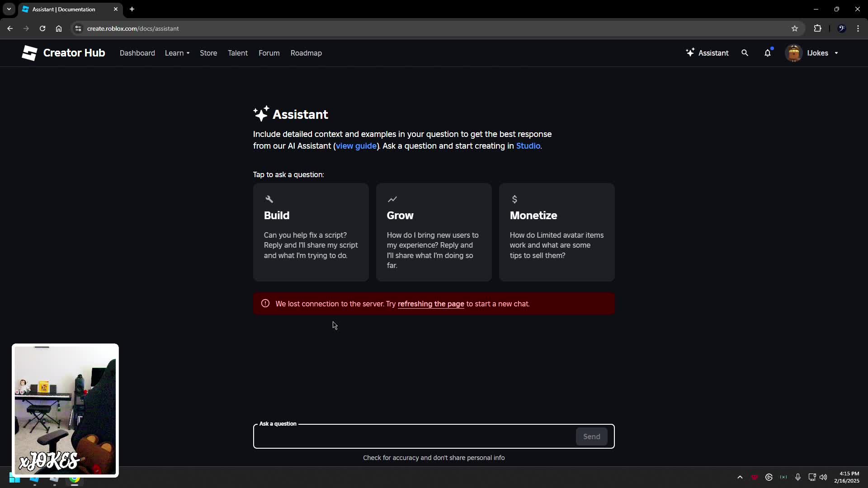Click the browser home icon

pos(59,28)
